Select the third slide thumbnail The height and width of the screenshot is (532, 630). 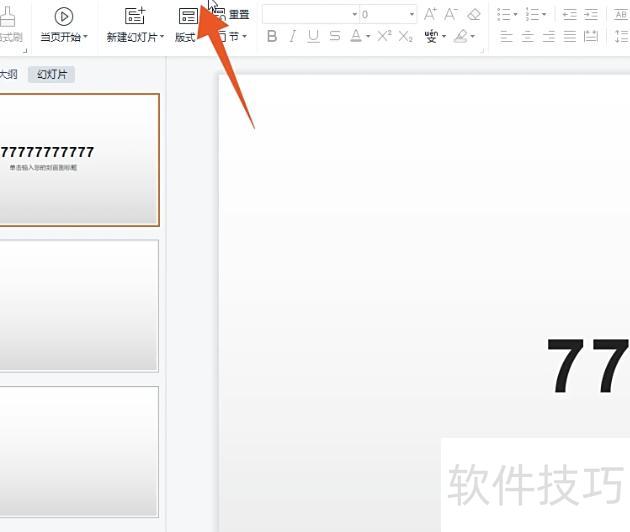tap(79, 452)
